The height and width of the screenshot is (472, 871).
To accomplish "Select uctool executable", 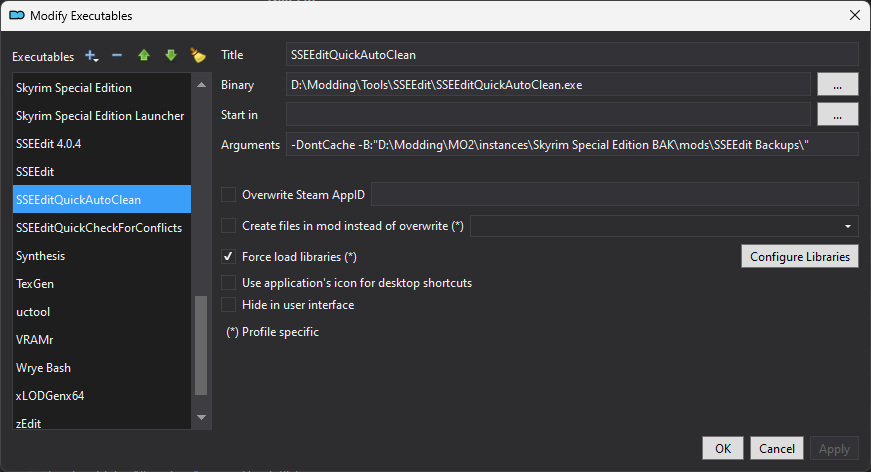I will point(102,312).
